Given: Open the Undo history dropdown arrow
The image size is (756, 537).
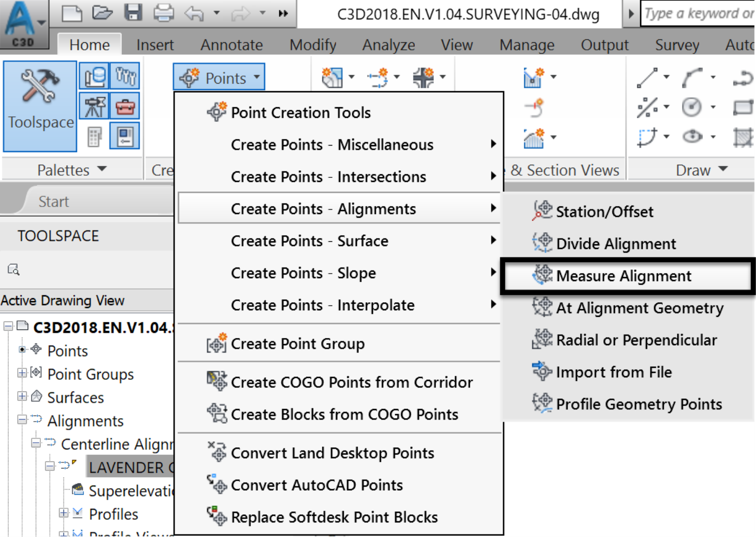Looking at the screenshot, I should pyautogui.click(x=217, y=13).
